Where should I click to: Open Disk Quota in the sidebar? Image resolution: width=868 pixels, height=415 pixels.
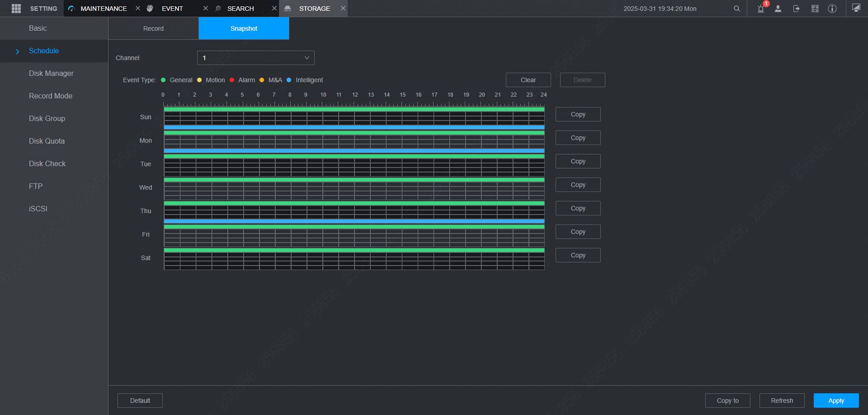click(54, 141)
